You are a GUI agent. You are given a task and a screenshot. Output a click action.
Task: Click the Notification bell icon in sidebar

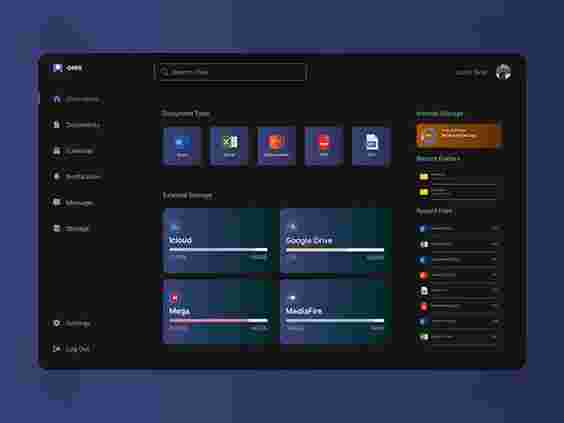click(x=56, y=176)
